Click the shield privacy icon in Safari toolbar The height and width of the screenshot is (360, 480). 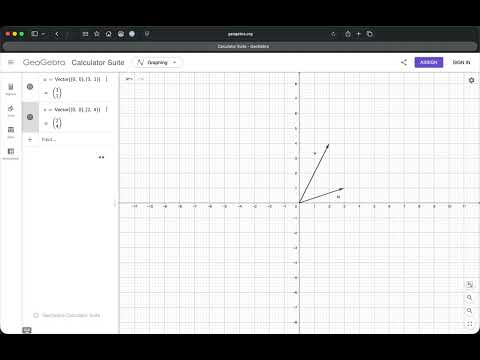click(x=147, y=34)
